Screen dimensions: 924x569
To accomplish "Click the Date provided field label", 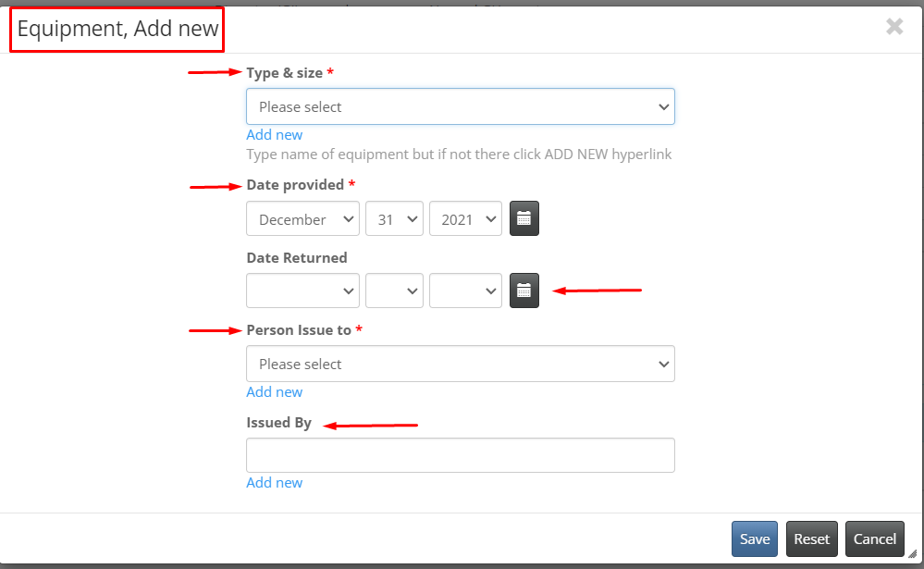I will (x=295, y=184).
